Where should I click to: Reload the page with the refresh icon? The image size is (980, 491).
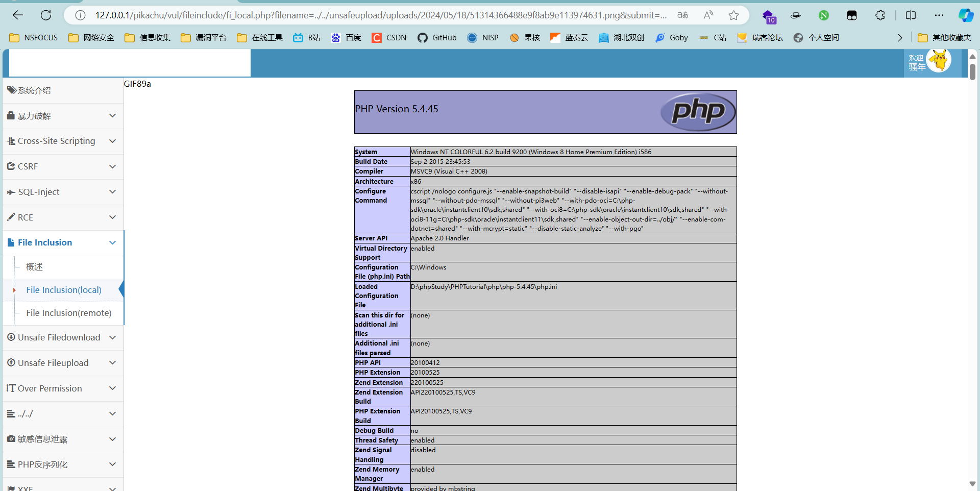tap(46, 15)
